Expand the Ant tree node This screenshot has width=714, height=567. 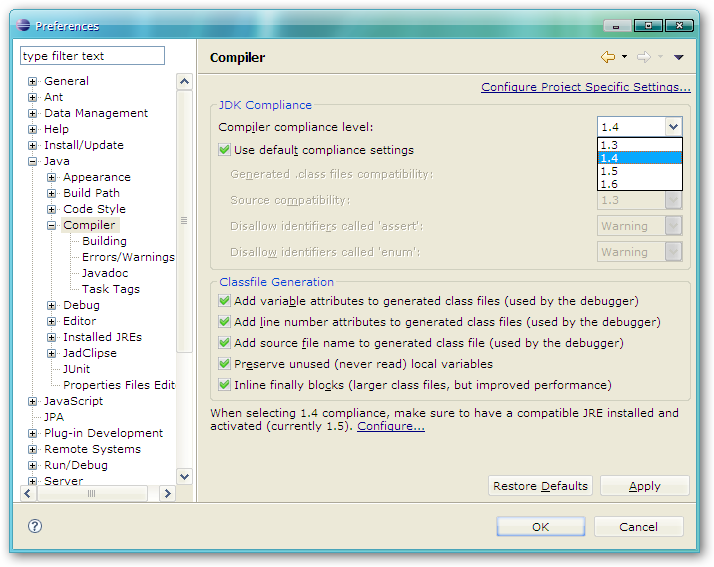pyautogui.click(x=32, y=97)
